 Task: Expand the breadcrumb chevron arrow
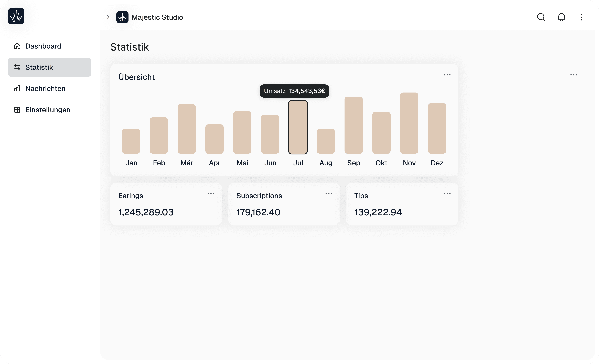pyautogui.click(x=108, y=17)
